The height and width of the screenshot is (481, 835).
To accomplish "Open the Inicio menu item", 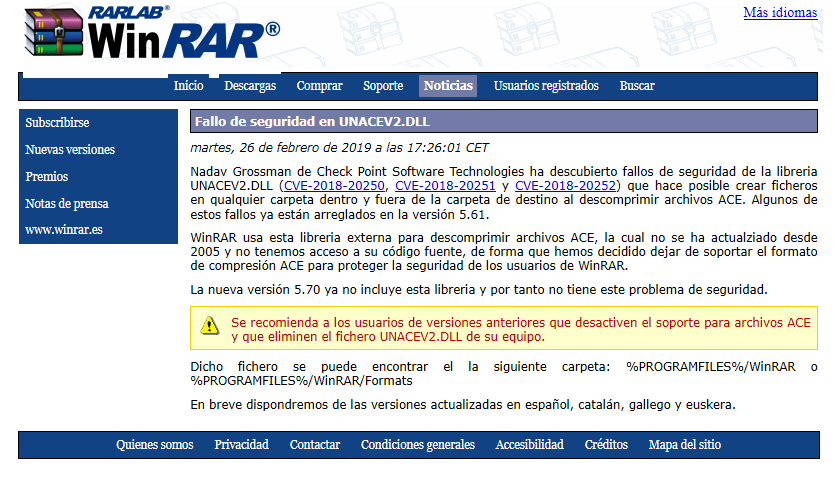I will (x=189, y=86).
